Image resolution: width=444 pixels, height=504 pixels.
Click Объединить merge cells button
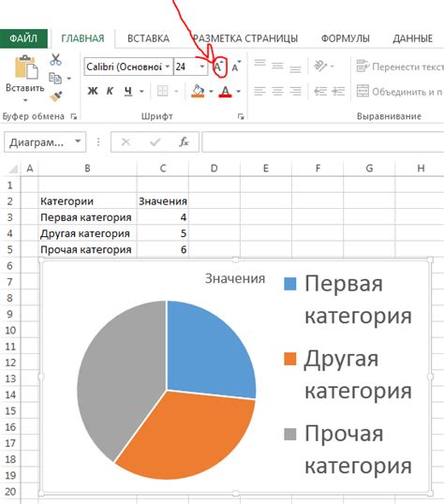coord(400,92)
